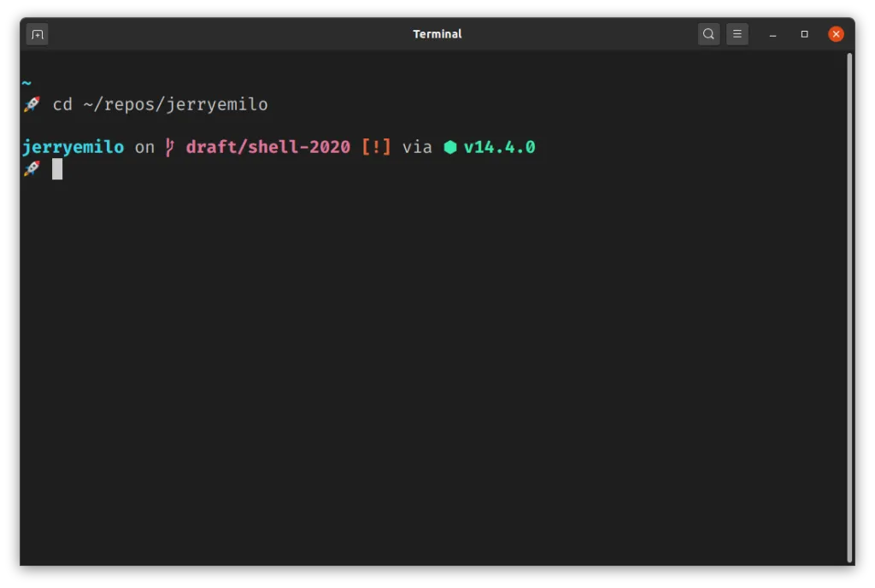Screen dimensions: 875x588
Task: Click the cd command word
Action: pos(62,104)
